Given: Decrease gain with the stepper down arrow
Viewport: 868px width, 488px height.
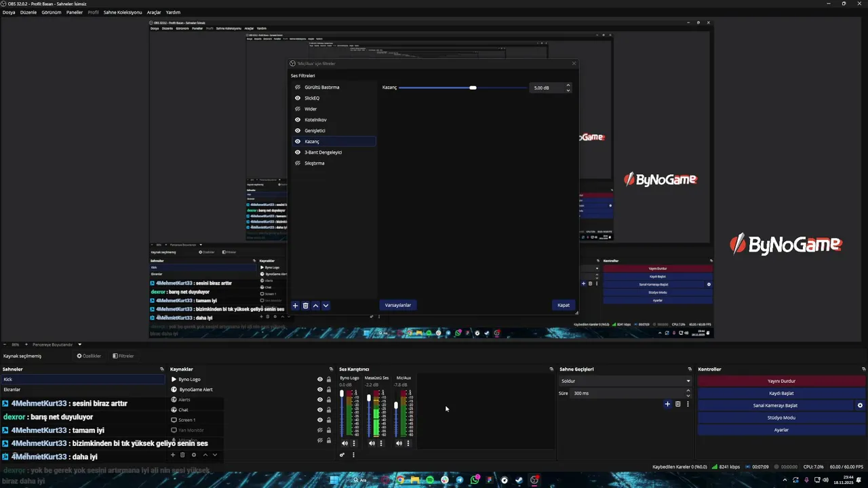Looking at the screenshot, I should point(568,91).
